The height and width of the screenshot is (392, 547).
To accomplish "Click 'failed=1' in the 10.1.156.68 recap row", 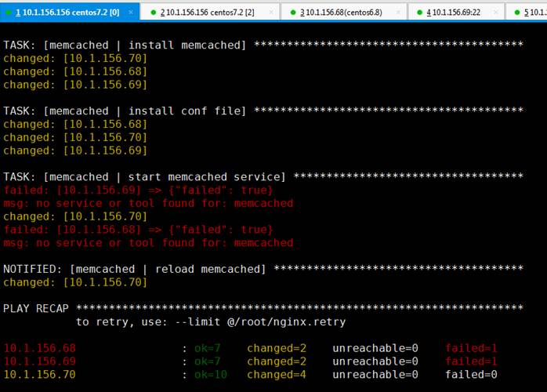I will tap(471, 348).
